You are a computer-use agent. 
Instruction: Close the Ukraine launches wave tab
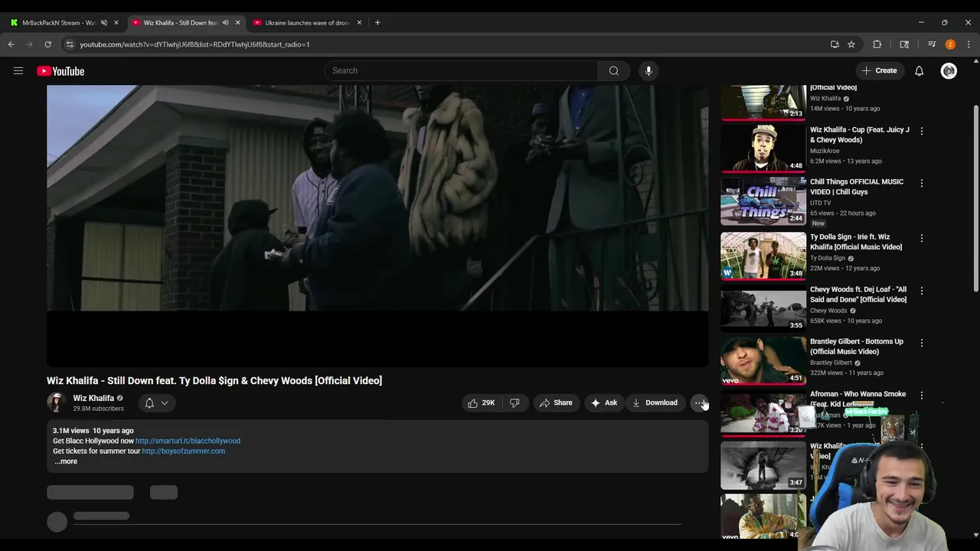359,23
